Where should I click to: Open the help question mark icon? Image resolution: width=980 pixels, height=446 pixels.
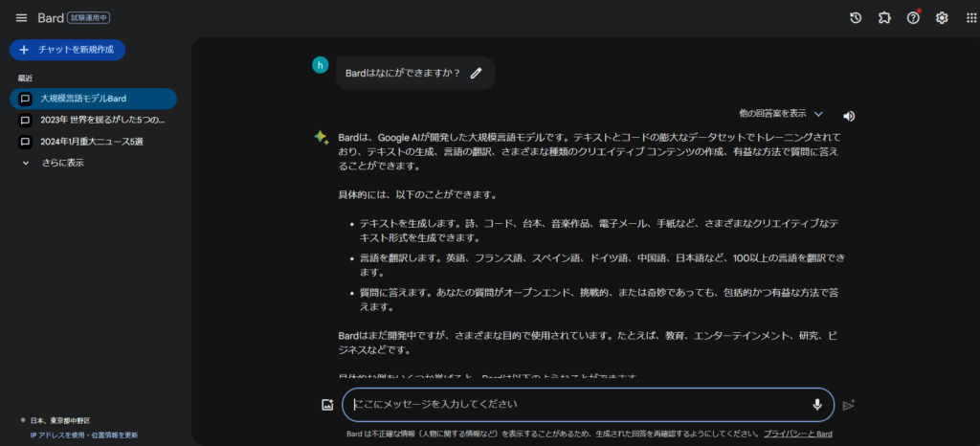913,18
